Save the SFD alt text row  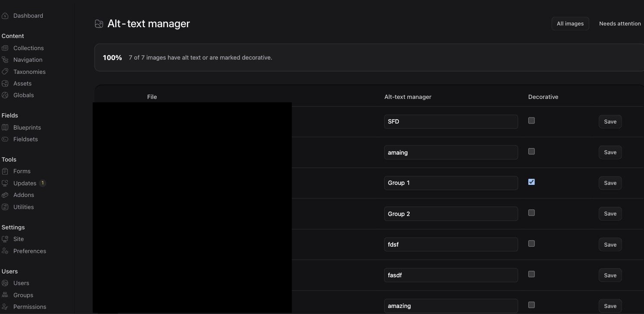click(610, 122)
